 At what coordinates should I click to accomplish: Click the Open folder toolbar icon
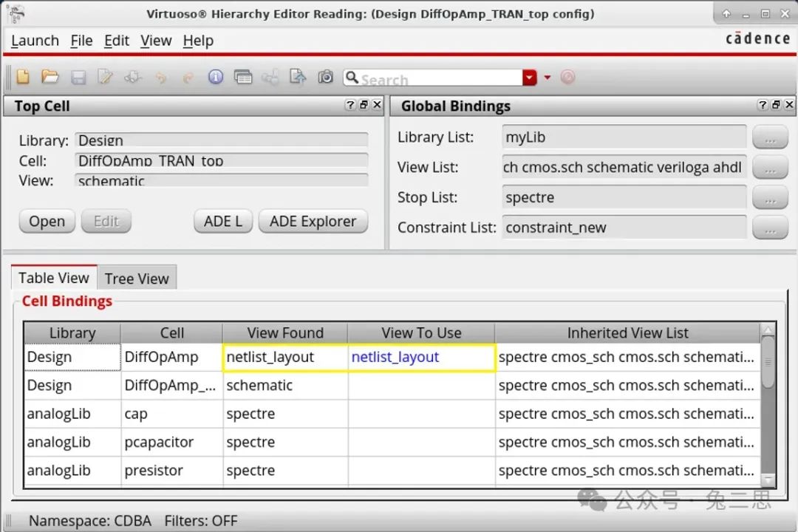click(x=50, y=77)
